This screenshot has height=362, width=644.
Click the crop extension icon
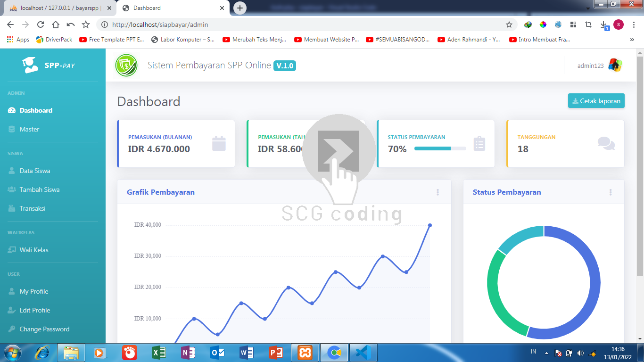[x=588, y=25]
